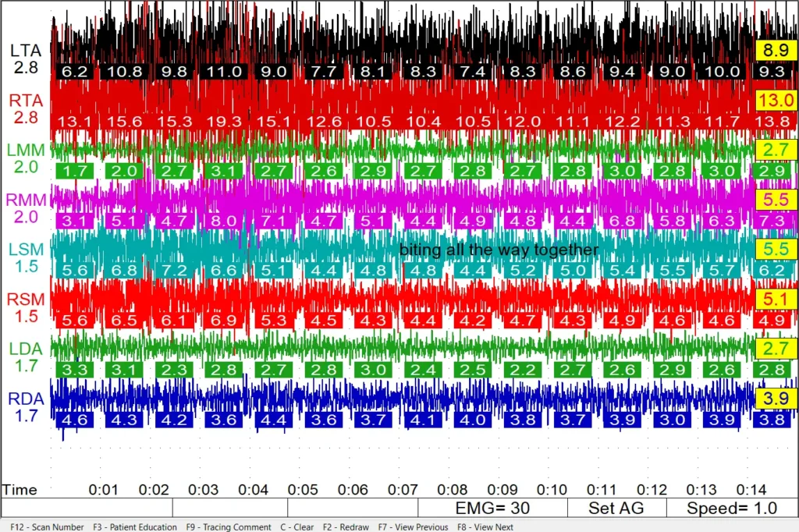Select the LMM channel label
799x532 pixels.
coord(26,150)
